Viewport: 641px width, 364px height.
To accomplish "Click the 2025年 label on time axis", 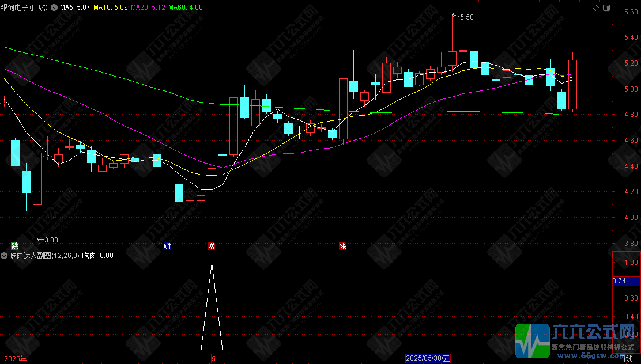I will tap(16, 359).
